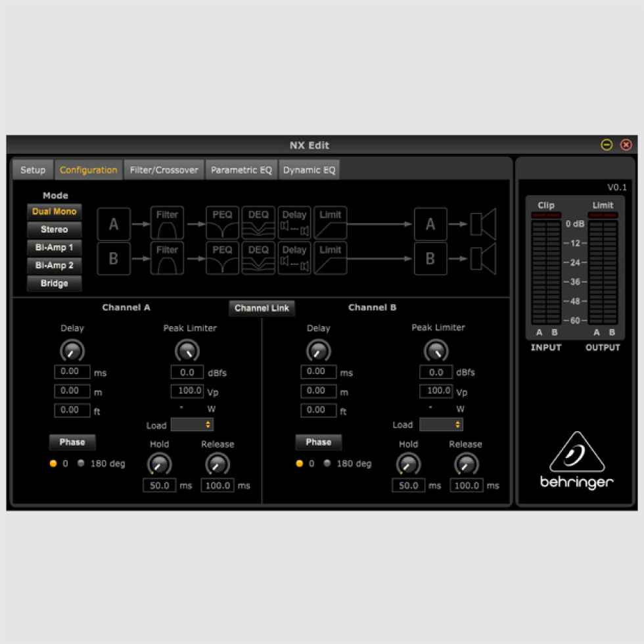Click the Channel B delay ms input field

[319, 371]
